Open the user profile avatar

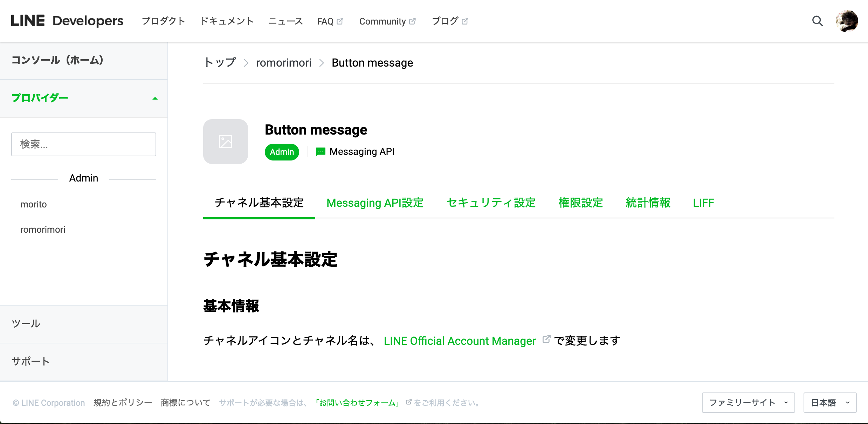coord(847,21)
